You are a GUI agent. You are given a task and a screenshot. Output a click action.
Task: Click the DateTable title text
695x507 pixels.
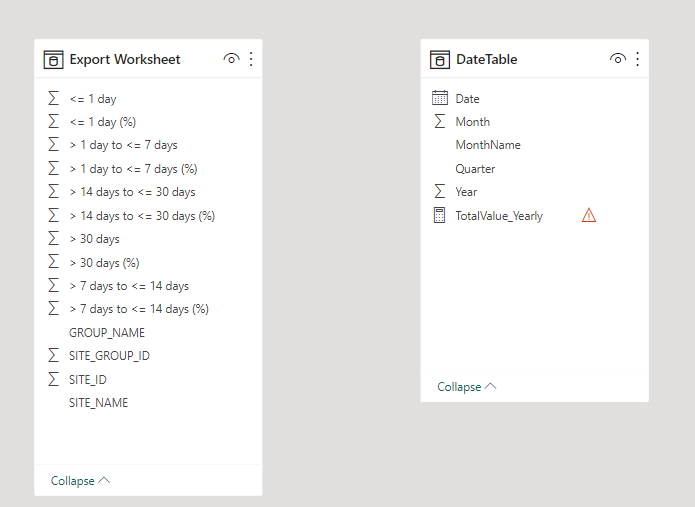487,59
